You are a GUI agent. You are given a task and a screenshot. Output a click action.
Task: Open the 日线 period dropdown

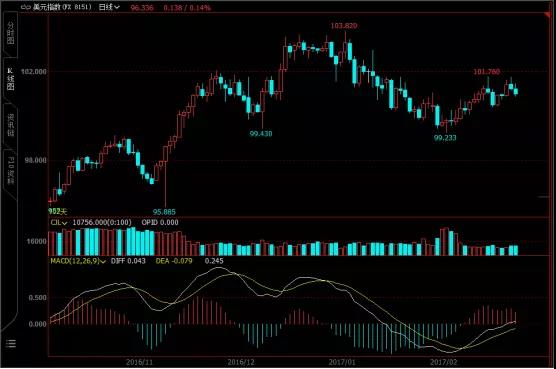click(x=109, y=7)
